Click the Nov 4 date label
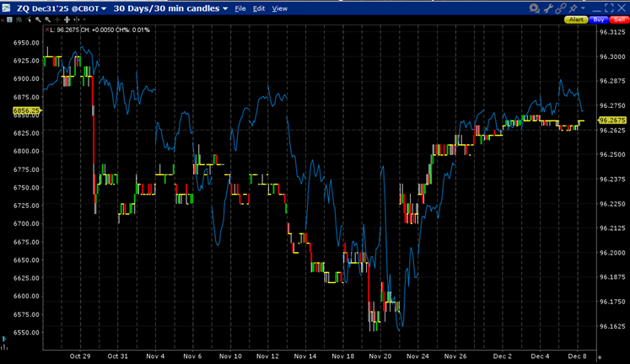This screenshot has width=630, height=364. click(x=155, y=356)
